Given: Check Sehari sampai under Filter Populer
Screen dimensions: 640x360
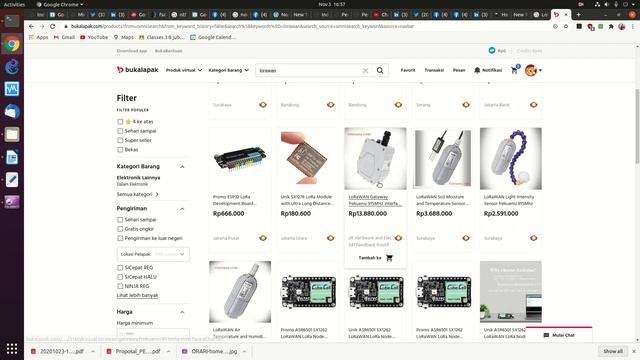Looking at the screenshot, I should click(120, 131).
